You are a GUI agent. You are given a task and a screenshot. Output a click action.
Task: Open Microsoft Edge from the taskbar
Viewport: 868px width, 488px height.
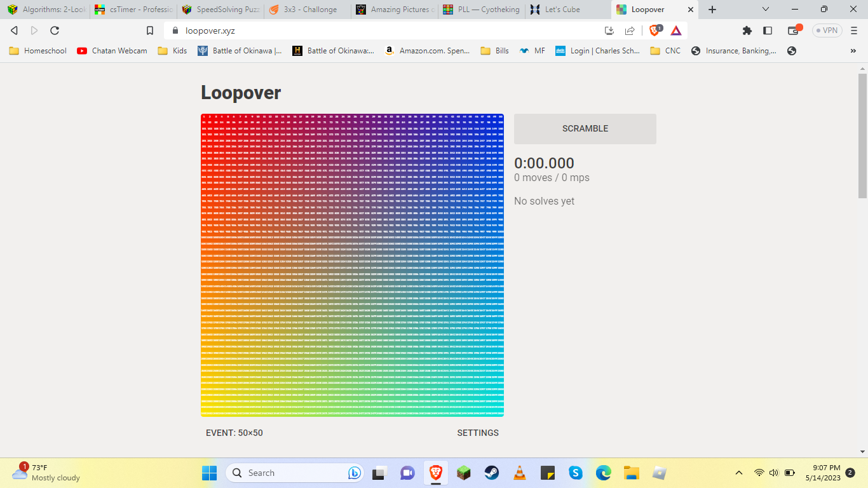603,473
